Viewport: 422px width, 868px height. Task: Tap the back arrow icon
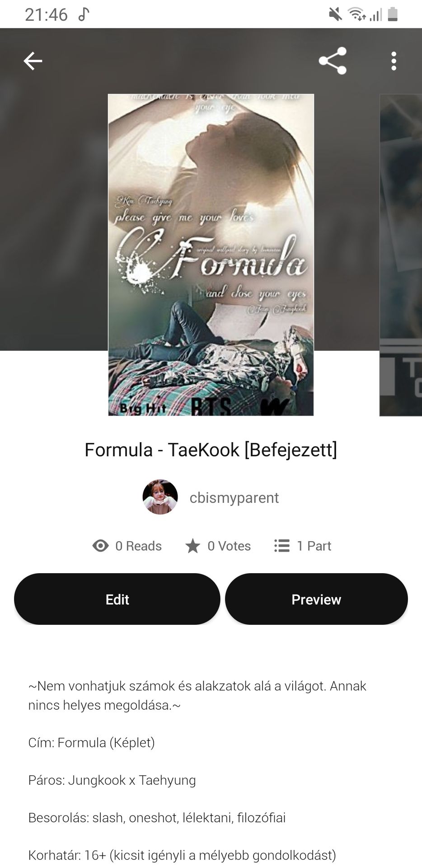coord(33,61)
